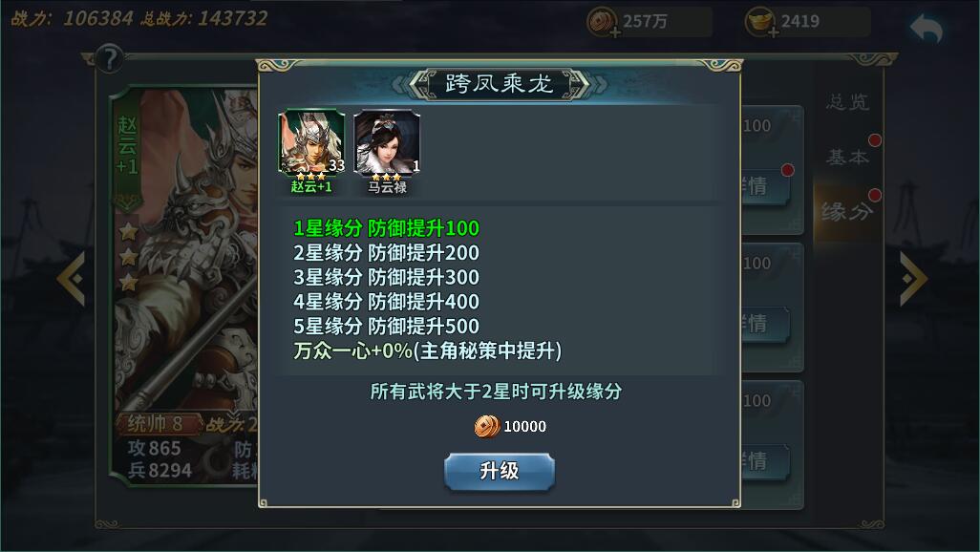This screenshot has width=980, height=552.
Task: Switch to the 基本 tab
Action: tap(847, 157)
